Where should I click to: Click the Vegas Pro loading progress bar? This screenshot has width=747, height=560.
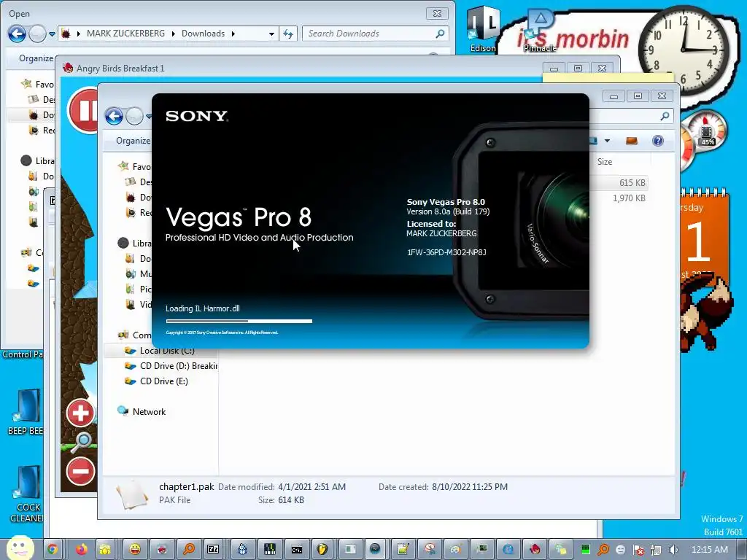click(239, 321)
